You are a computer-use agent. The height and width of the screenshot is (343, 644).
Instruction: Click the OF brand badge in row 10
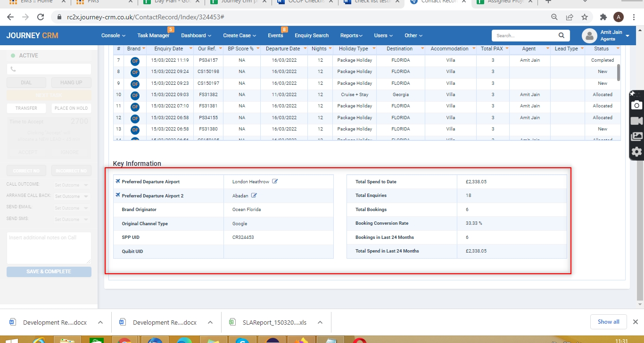(x=135, y=95)
